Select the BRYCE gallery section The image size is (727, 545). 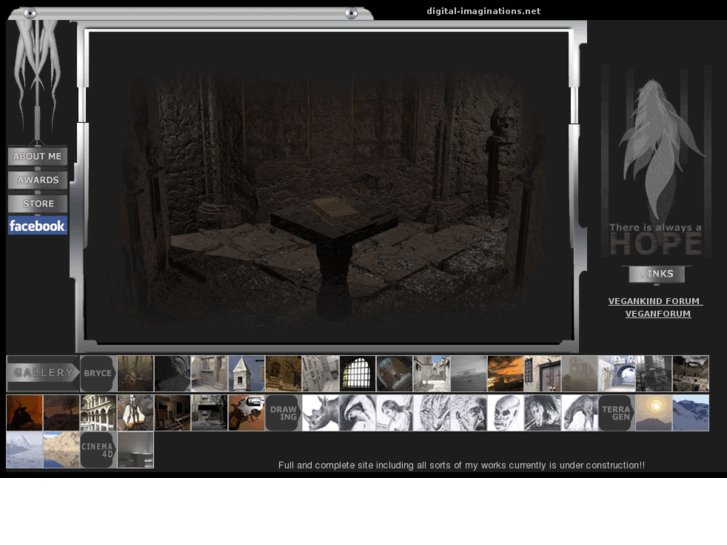coord(98,373)
